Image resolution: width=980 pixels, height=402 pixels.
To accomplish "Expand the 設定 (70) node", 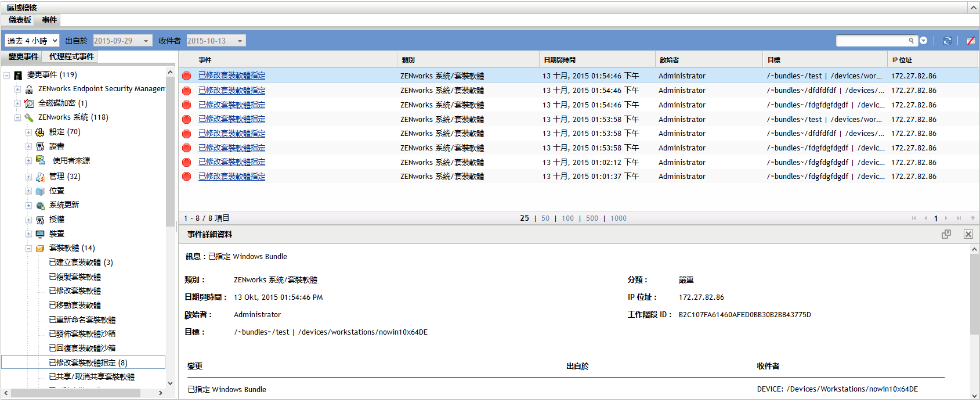I will 28,132.
